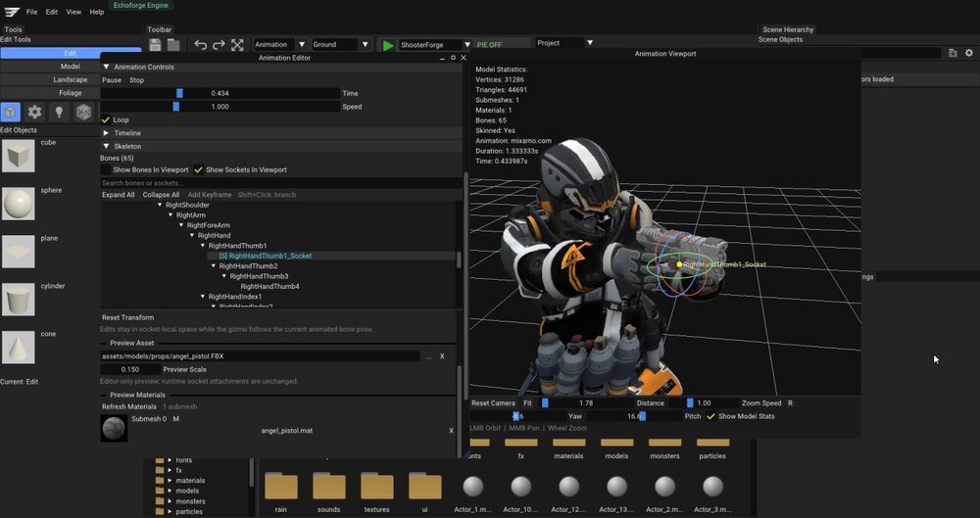Click the expand arrows fullscreen icon
This screenshot has width=980, height=518.
[x=237, y=45]
